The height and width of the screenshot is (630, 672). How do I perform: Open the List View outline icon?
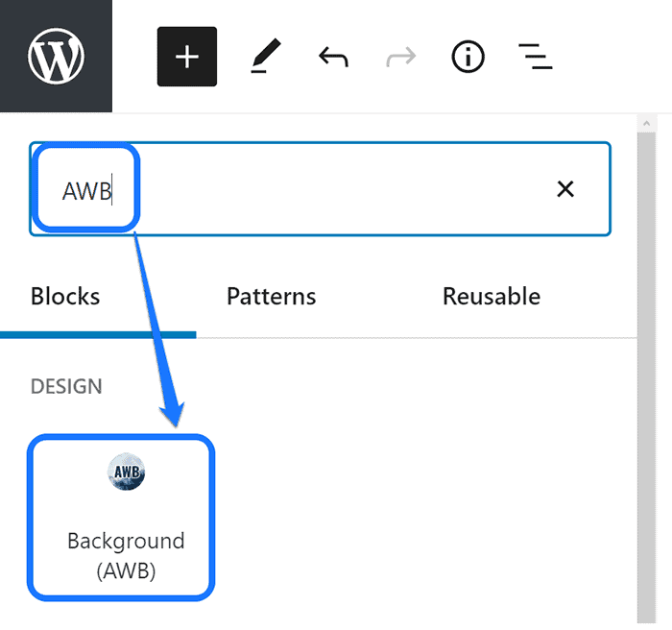coord(535,58)
